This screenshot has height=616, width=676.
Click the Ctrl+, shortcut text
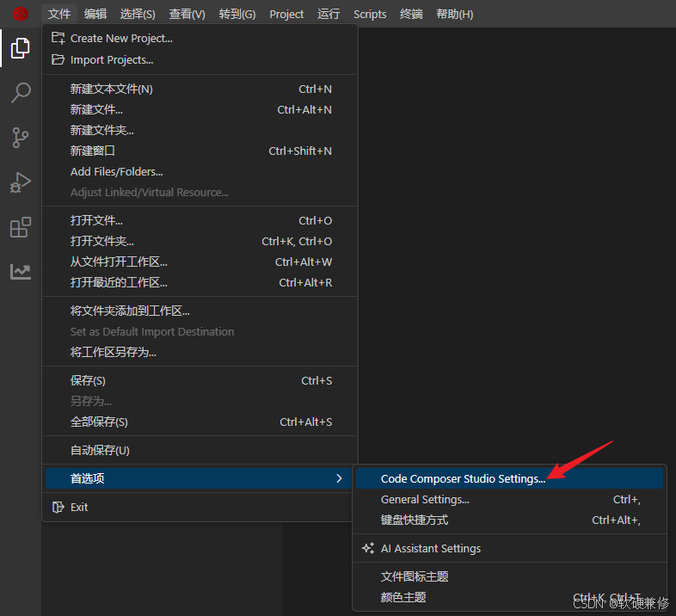(627, 500)
